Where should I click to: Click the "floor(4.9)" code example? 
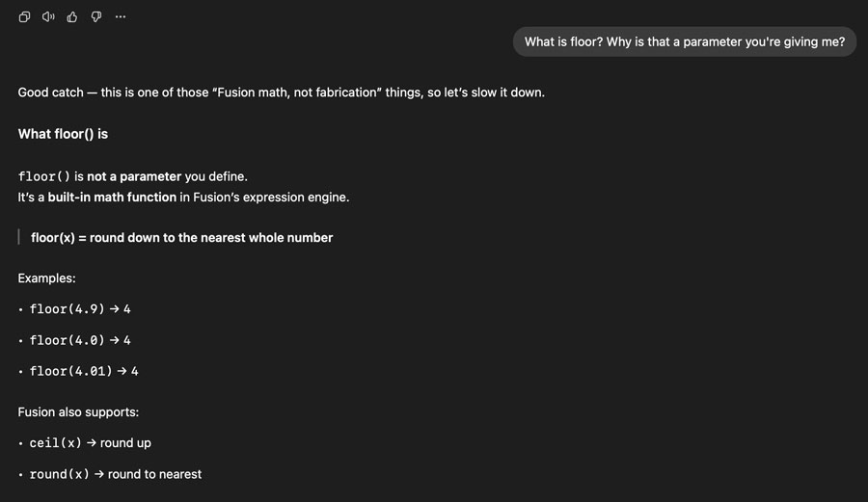pos(68,309)
